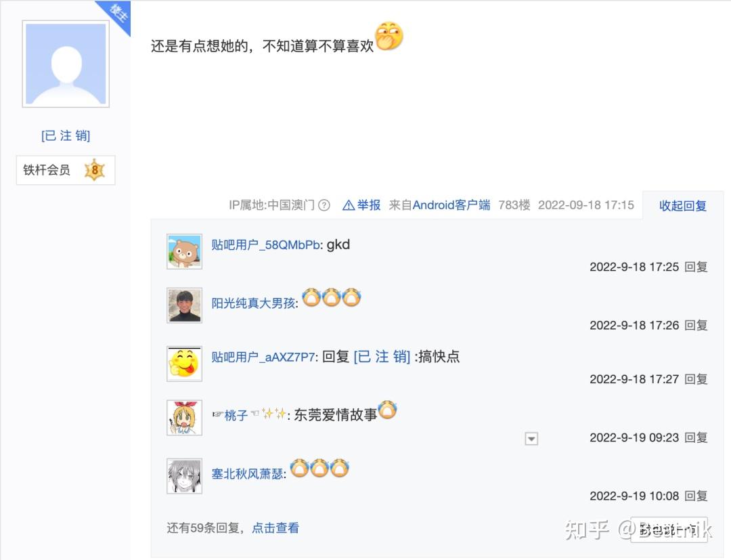Click the yellow smiley avatar of 贴吧用户_aAXZ7P7

point(185,364)
